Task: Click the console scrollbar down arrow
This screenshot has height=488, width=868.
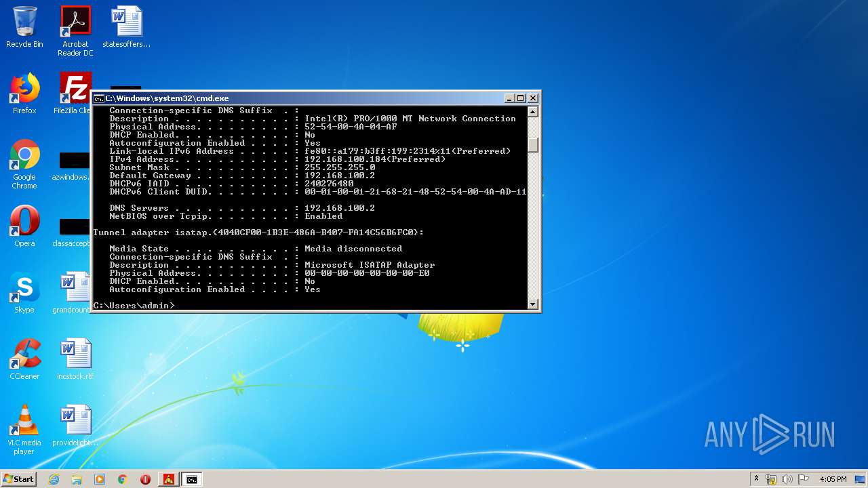Action: point(533,304)
